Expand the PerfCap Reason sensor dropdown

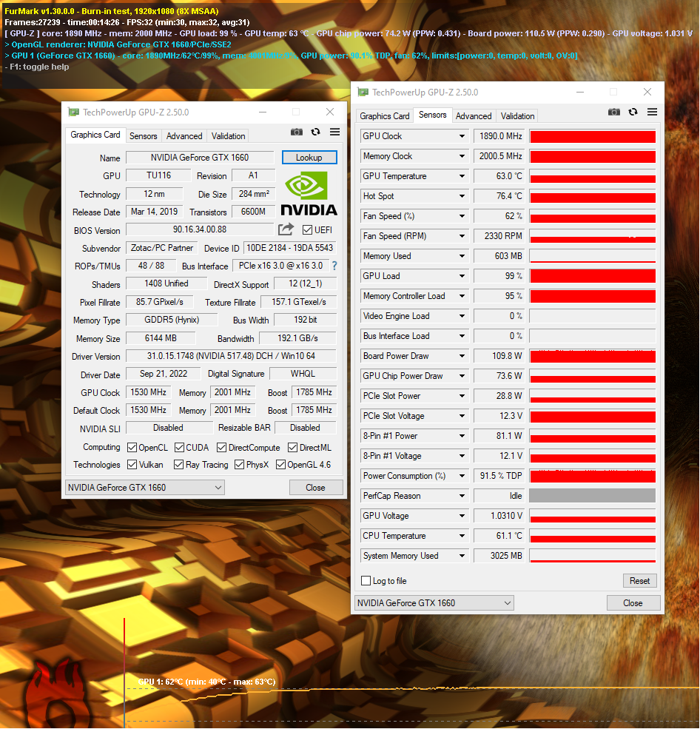(x=462, y=496)
